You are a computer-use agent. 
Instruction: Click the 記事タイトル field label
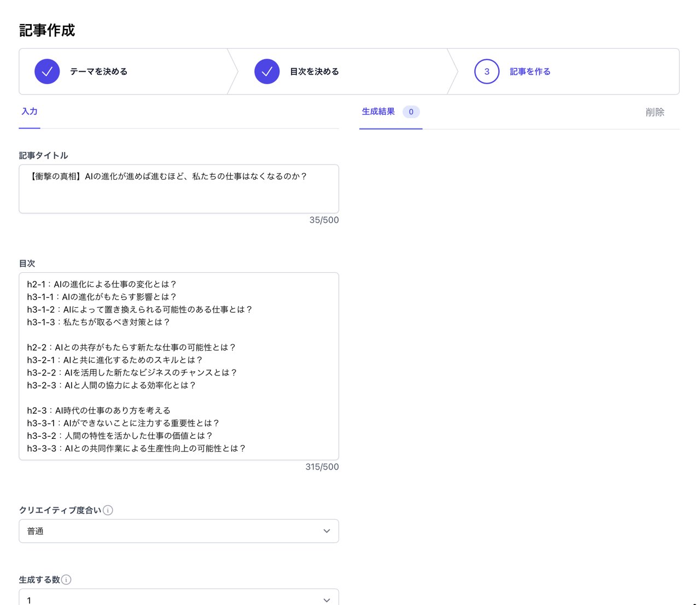pos(43,155)
